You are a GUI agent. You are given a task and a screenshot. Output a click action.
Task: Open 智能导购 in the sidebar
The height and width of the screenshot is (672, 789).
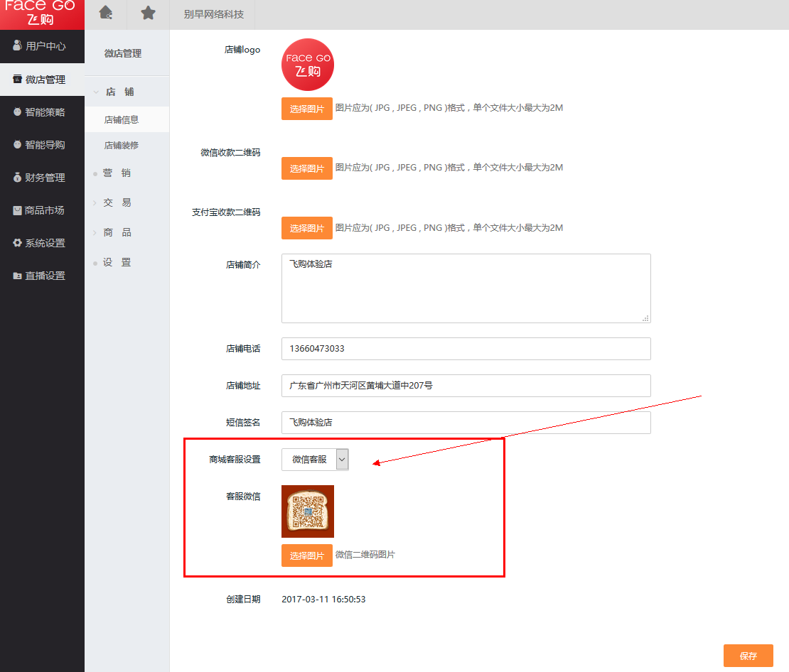[x=43, y=145]
